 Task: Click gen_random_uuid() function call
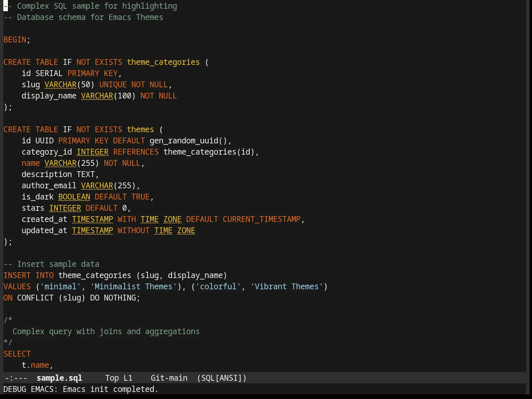tap(188, 140)
